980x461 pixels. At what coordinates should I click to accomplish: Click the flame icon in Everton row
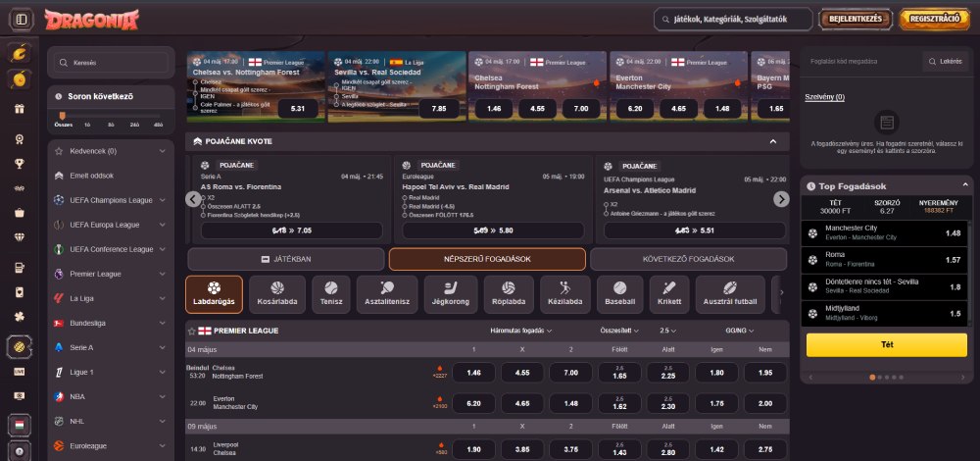pyautogui.click(x=439, y=399)
